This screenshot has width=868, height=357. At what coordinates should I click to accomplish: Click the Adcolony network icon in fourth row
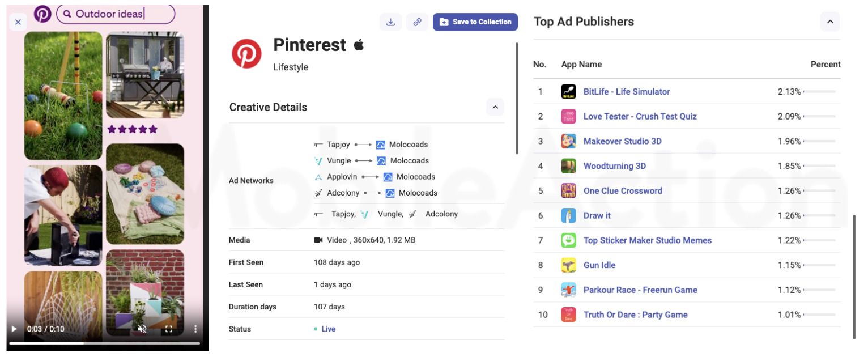[318, 193]
